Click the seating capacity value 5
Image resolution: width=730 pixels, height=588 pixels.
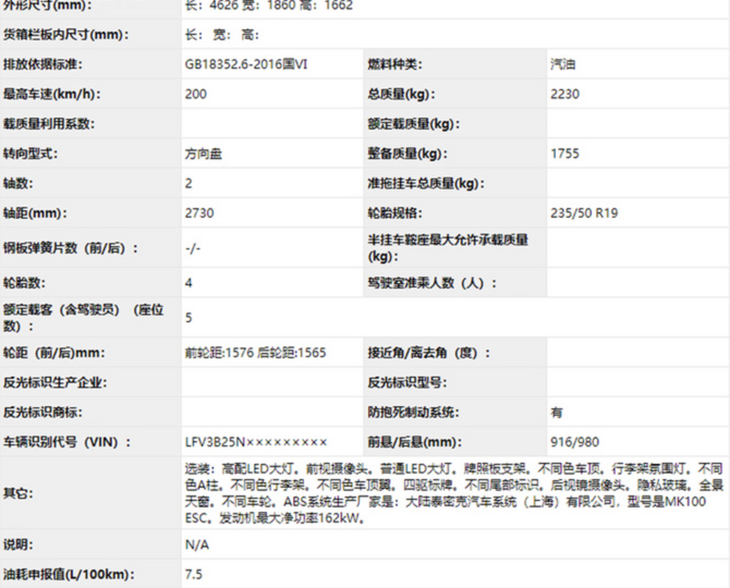pos(188,318)
